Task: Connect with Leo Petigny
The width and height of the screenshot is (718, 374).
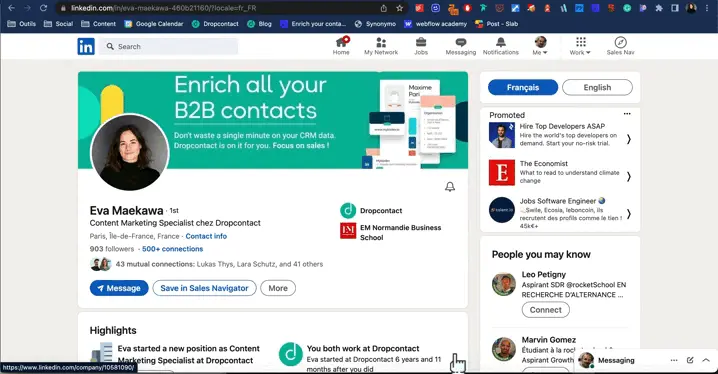Action: tap(545, 310)
